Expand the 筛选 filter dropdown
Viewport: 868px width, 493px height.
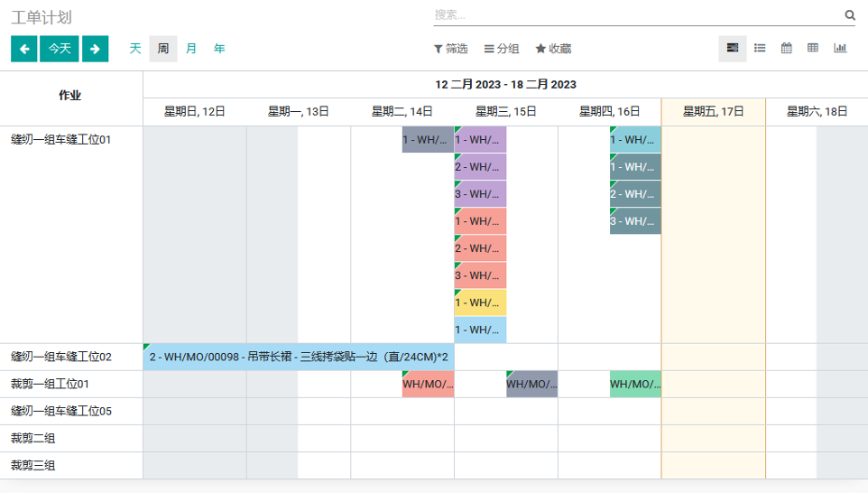[451, 49]
